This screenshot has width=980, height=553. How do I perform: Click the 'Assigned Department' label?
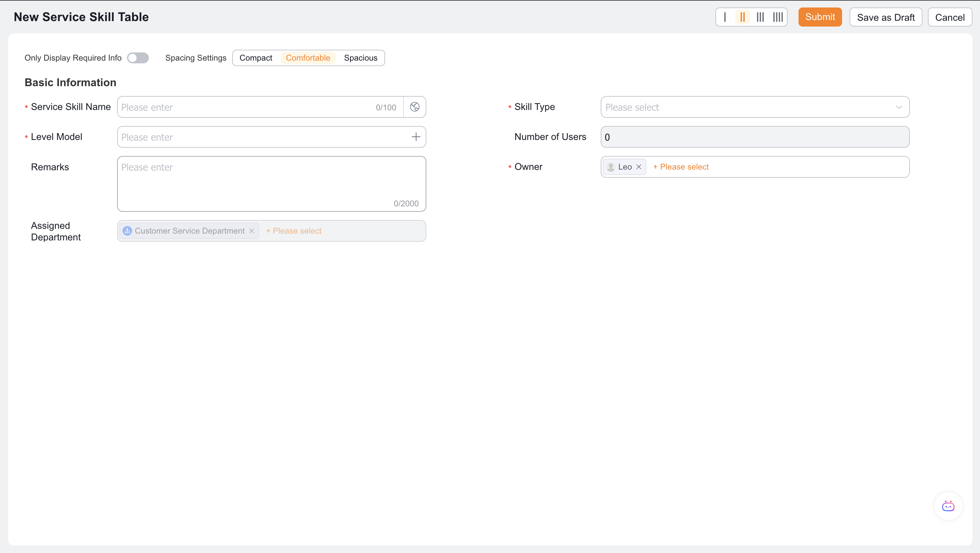(56, 231)
